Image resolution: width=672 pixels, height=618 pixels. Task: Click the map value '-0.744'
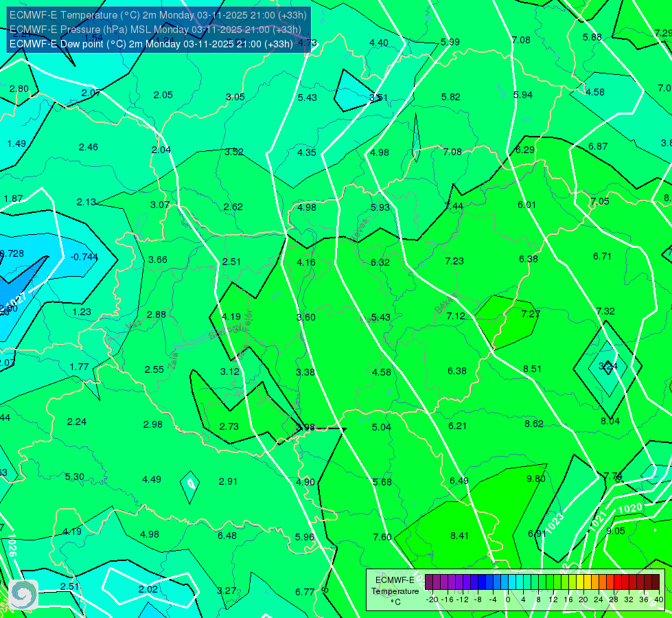tap(84, 257)
